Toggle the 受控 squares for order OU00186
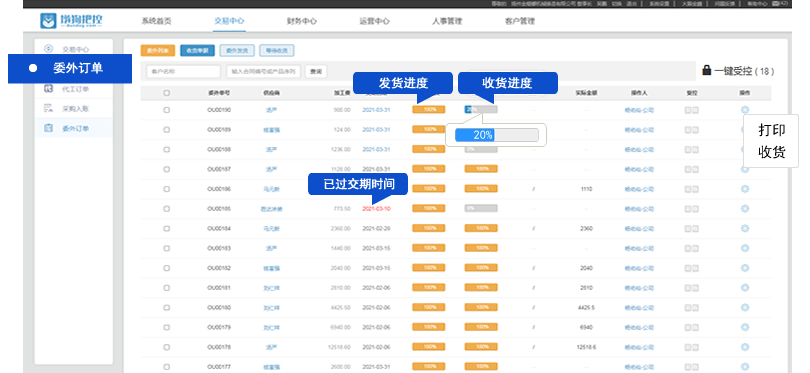The width and height of the screenshot is (810, 373). [691, 189]
